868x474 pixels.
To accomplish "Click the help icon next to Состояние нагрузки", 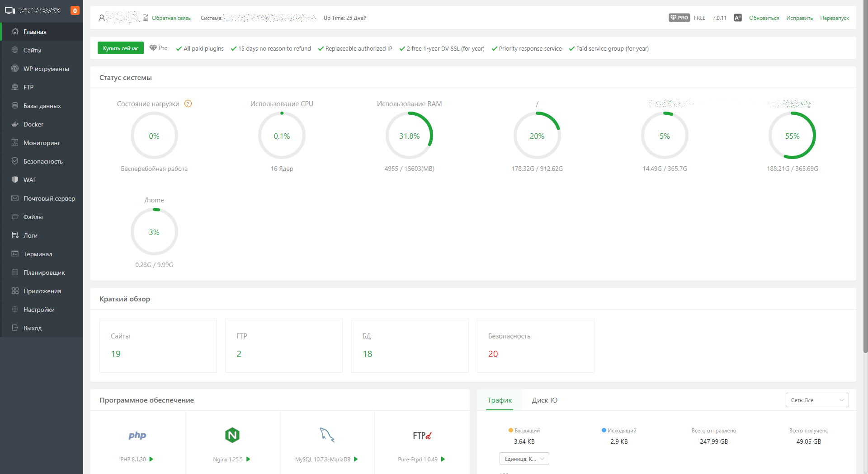I will click(188, 104).
